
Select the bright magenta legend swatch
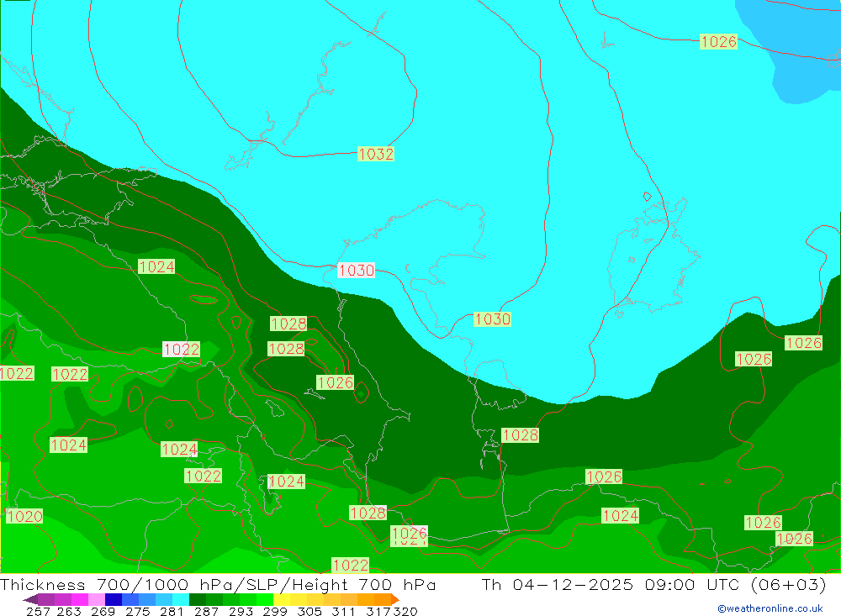click(x=79, y=599)
